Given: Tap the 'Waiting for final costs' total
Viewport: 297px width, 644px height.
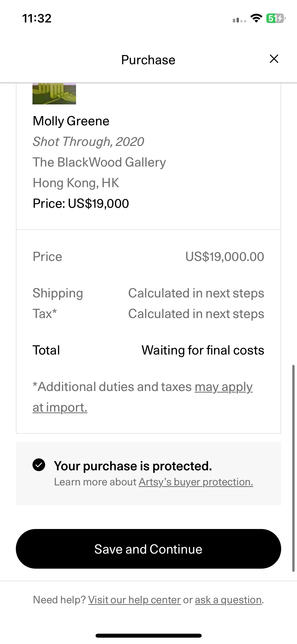Looking at the screenshot, I should click(x=203, y=350).
